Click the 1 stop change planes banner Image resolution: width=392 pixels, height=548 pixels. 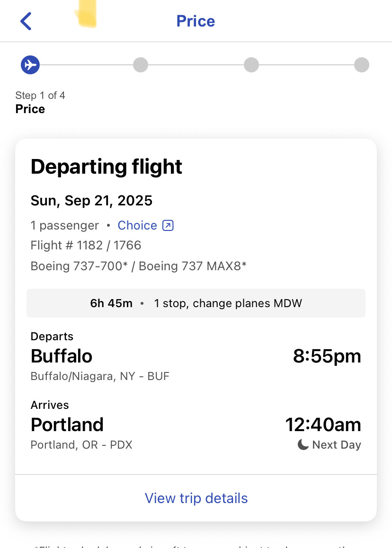coord(196,303)
